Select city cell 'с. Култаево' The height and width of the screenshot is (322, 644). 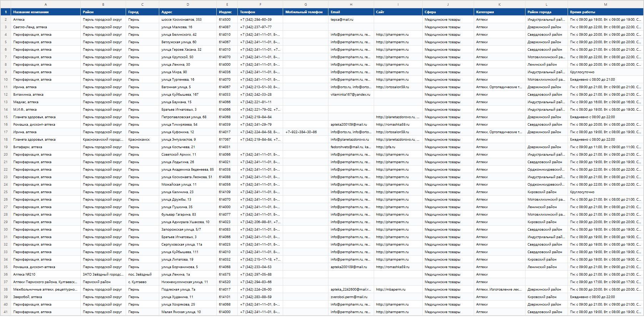tap(142, 282)
